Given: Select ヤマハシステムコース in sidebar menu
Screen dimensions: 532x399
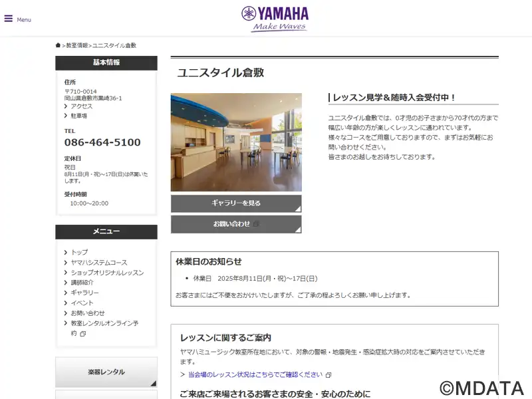Looking at the screenshot, I should coord(99,263).
